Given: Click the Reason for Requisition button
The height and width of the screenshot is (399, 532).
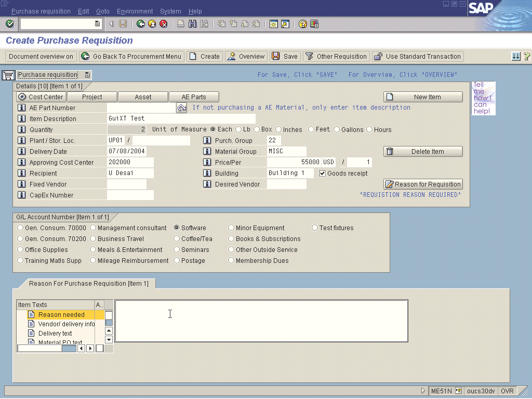Looking at the screenshot, I should [423, 184].
